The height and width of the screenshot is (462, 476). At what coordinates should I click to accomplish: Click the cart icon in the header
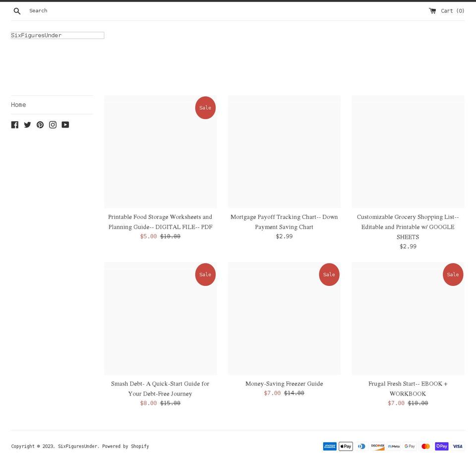point(432,10)
